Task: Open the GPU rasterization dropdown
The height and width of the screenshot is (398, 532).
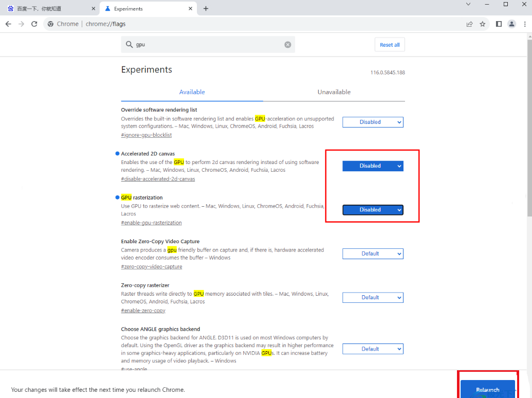Action: pyautogui.click(x=373, y=210)
